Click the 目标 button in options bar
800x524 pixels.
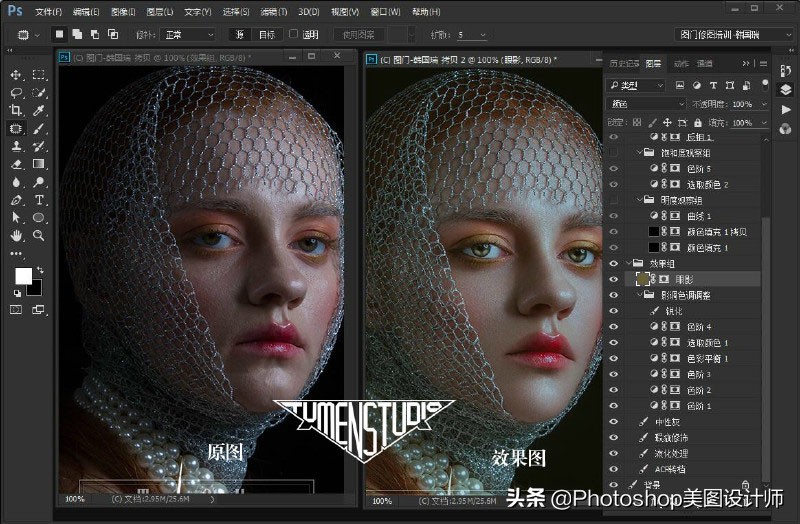(267, 34)
